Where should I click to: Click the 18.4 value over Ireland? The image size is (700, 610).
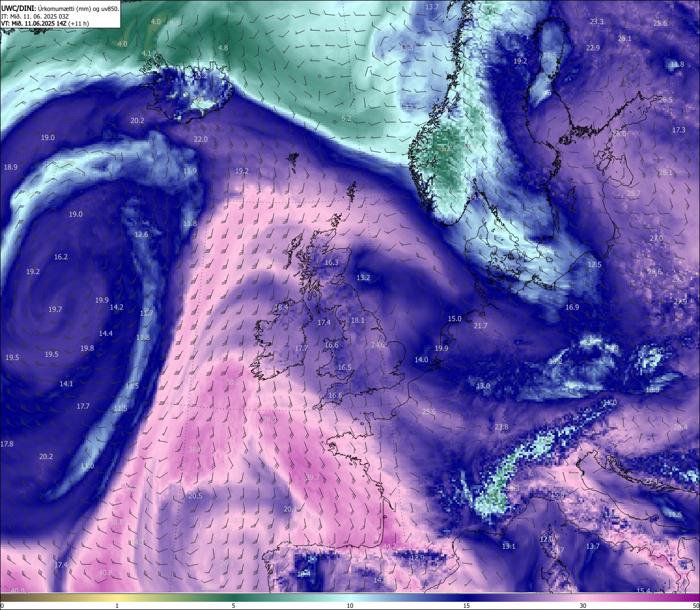click(281, 308)
